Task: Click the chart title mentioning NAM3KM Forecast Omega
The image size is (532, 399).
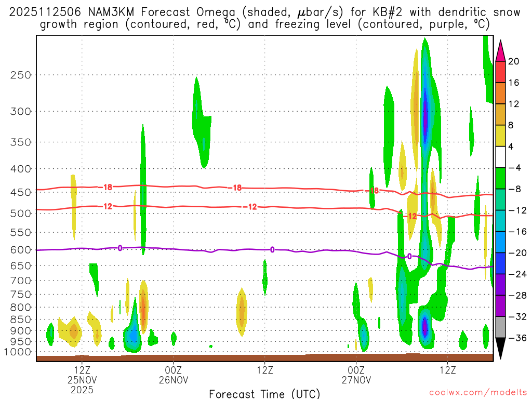Action: 265,18
